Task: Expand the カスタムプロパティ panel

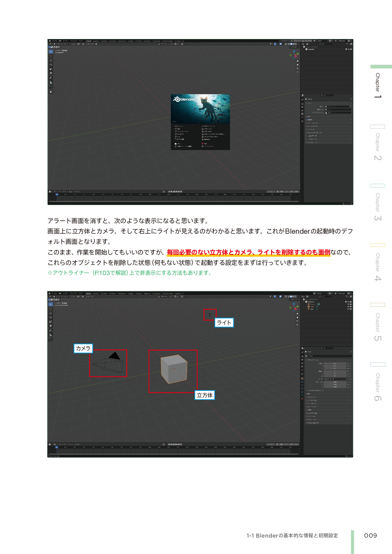Action: coord(313,423)
